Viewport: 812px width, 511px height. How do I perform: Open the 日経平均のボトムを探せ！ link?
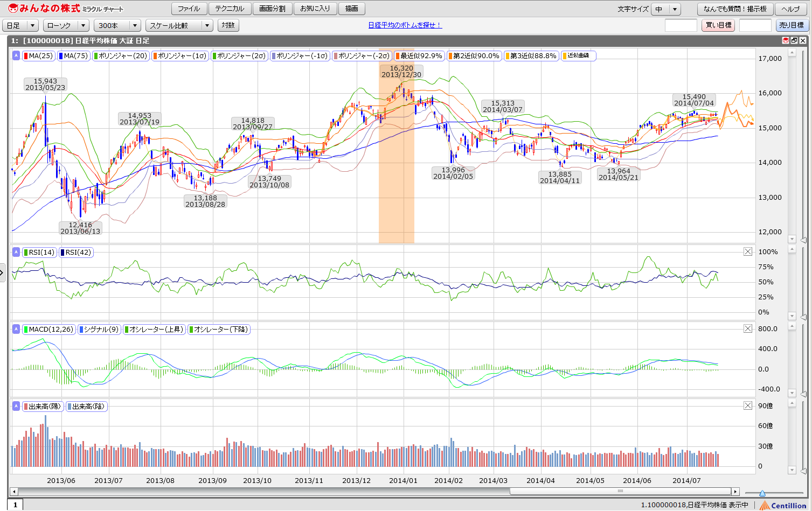[x=405, y=25]
